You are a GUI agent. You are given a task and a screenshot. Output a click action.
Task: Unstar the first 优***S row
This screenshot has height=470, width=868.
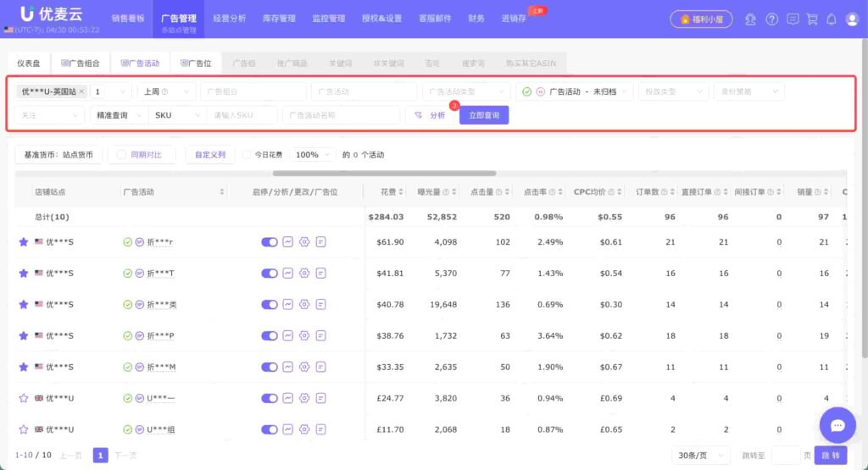[23, 241]
